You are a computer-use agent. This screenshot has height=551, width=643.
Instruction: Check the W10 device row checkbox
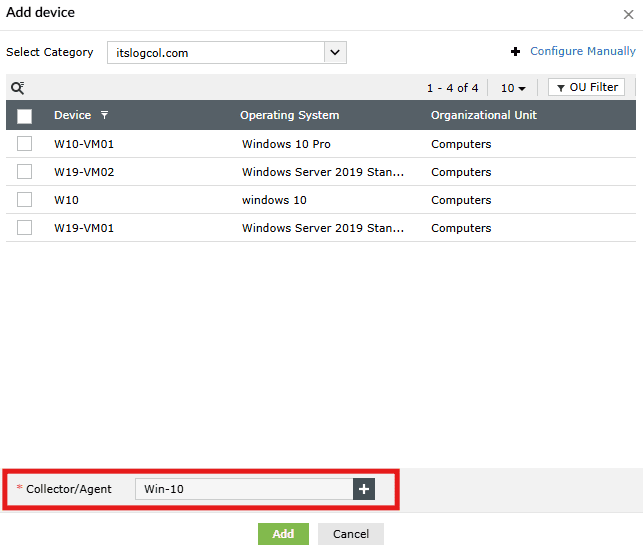pyautogui.click(x=25, y=200)
